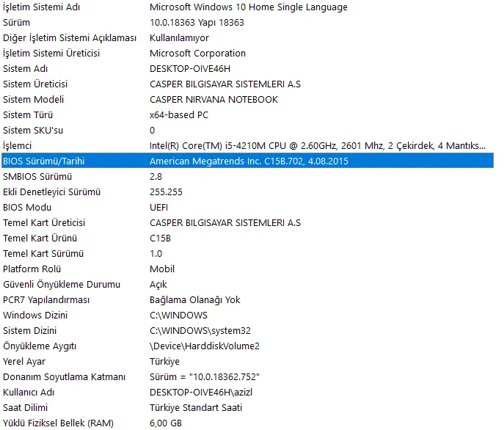Click the Mobil value
504x430 pixels.
(x=162, y=269)
